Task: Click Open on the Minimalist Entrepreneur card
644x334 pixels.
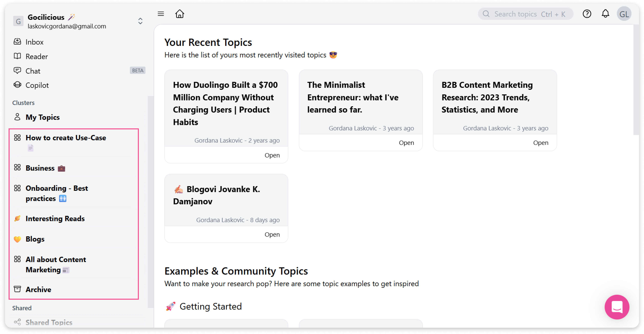Action: (406, 143)
